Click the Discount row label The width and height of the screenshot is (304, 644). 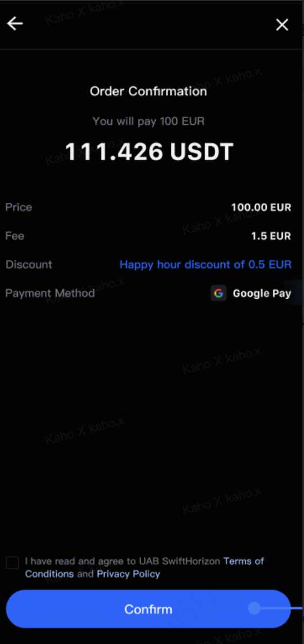(x=29, y=264)
